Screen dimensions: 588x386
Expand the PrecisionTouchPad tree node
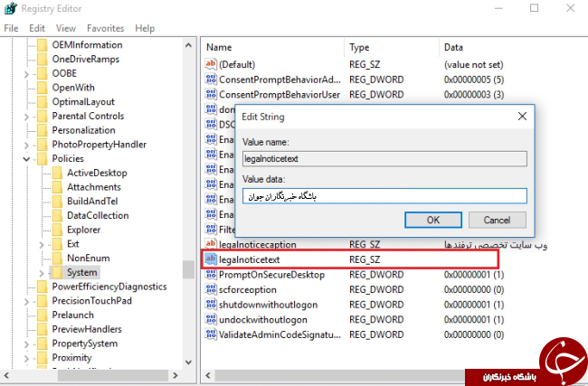pos(26,301)
